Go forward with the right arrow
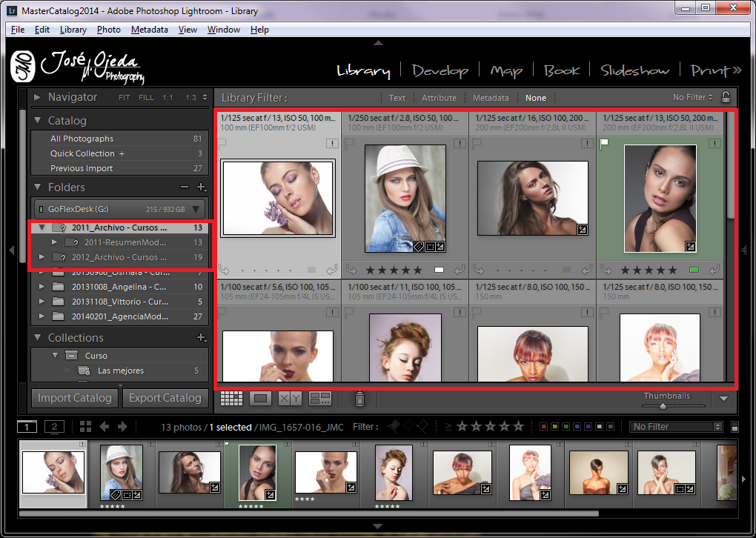This screenshot has width=756, height=538. [x=122, y=427]
